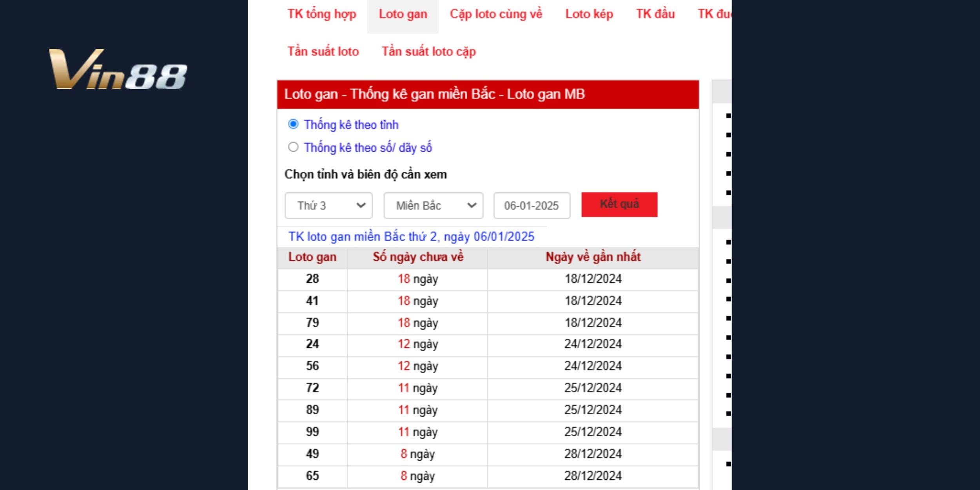Select loto number 28 cell
Image resolution: width=980 pixels, height=490 pixels.
[x=312, y=279]
